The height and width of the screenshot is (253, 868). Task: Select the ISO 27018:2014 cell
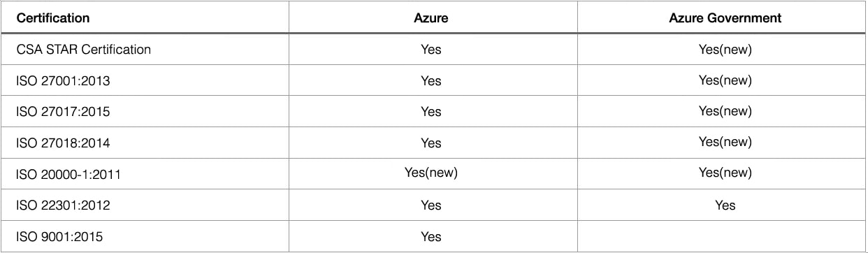click(63, 143)
